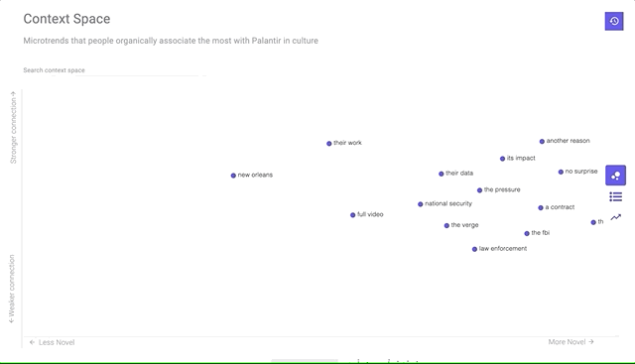
Task: Click the 'a contract' point
Action: (541, 207)
